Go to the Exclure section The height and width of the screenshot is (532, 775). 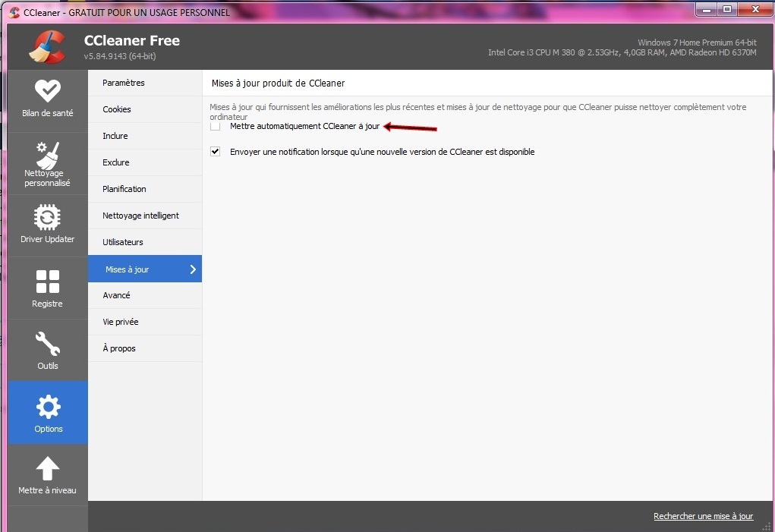(145, 162)
